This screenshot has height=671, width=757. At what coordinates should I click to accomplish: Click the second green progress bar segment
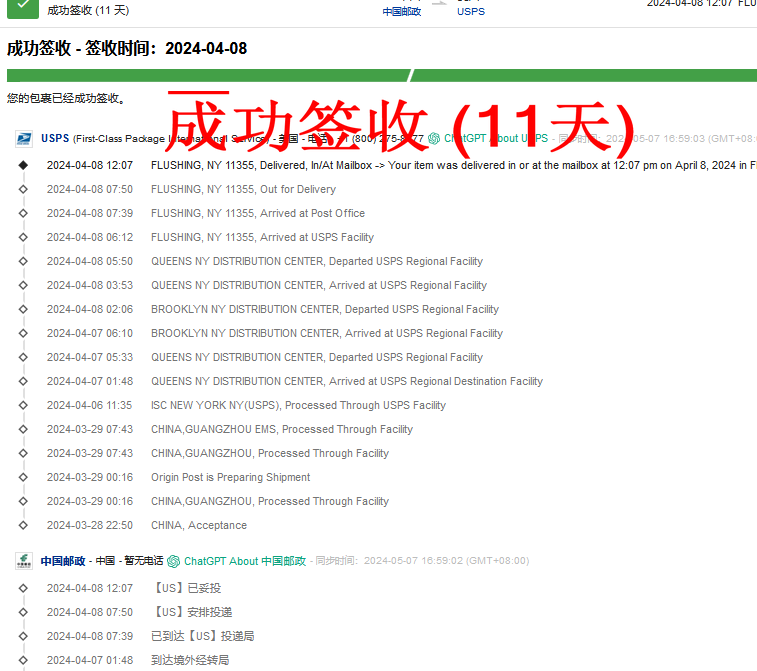(x=583, y=75)
